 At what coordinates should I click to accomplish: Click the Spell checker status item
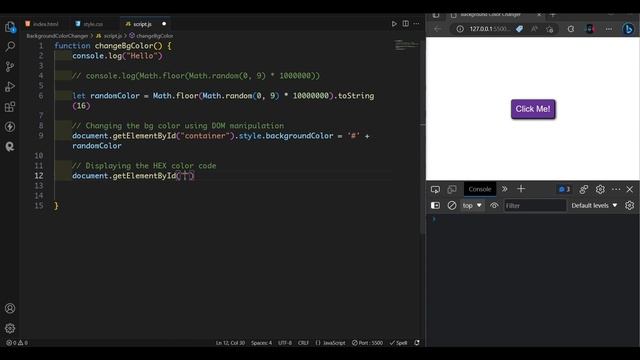point(398,343)
